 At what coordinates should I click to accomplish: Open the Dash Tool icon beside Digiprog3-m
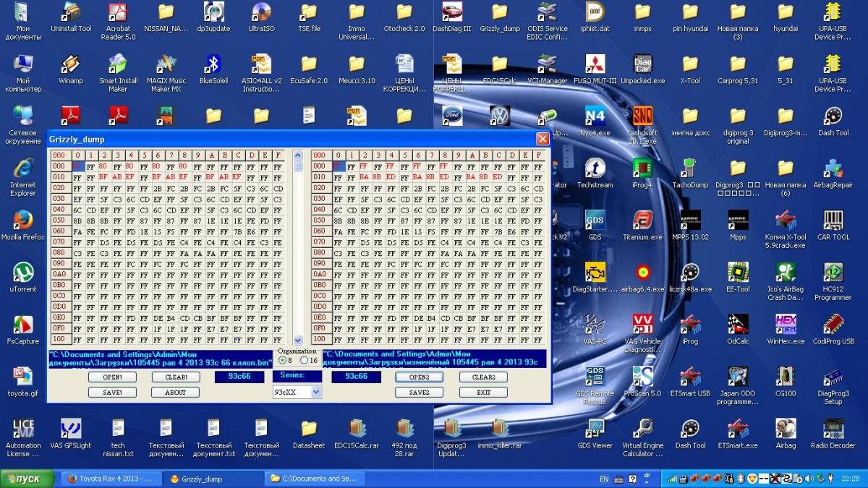pos(833,121)
